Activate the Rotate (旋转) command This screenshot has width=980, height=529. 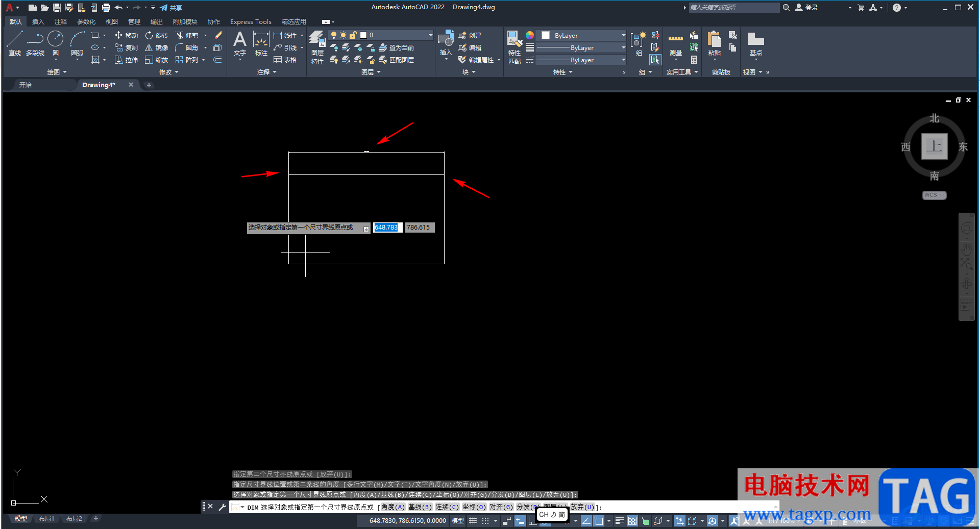tap(157, 35)
